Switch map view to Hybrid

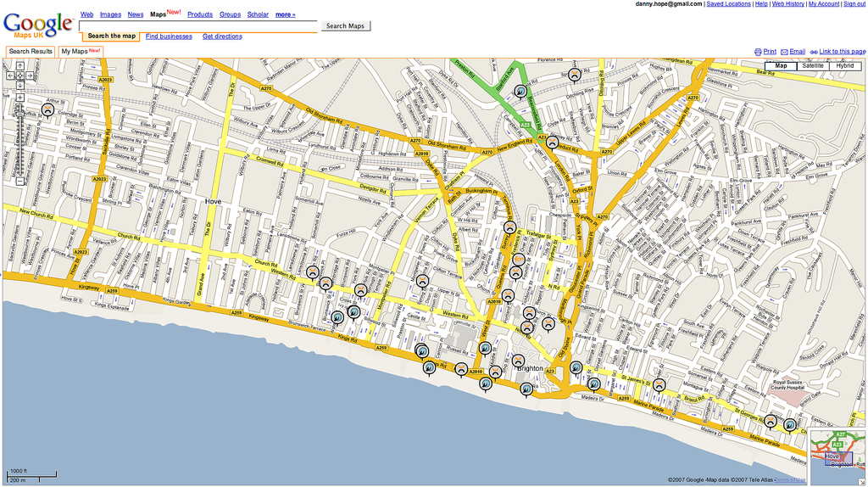(x=845, y=66)
